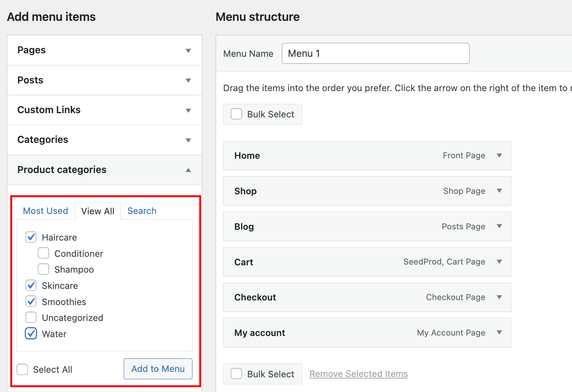The width and height of the screenshot is (572, 392).
Task: Uncheck the Smoothies category
Action: 31,301
